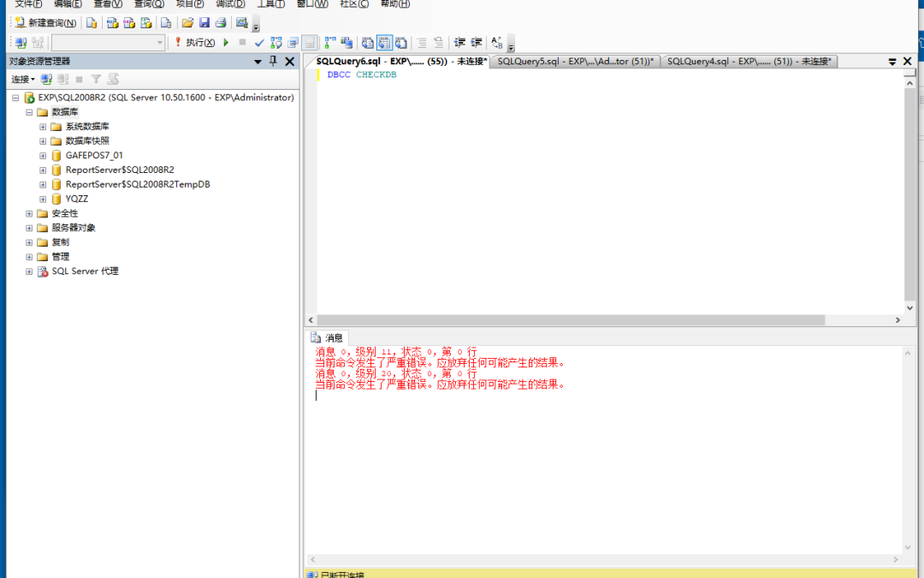Select the SQL Server 代理 node
This screenshot has width=924, height=578.
coord(85,271)
